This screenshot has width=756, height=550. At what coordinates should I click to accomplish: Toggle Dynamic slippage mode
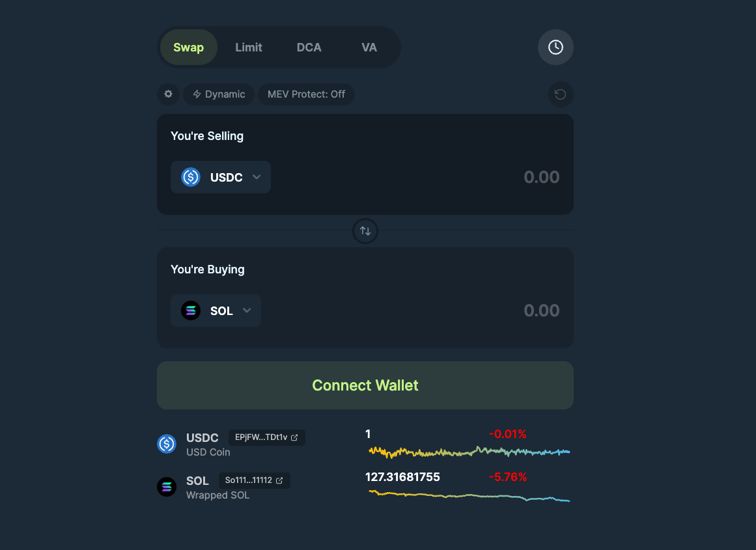click(x=219, y=94)
